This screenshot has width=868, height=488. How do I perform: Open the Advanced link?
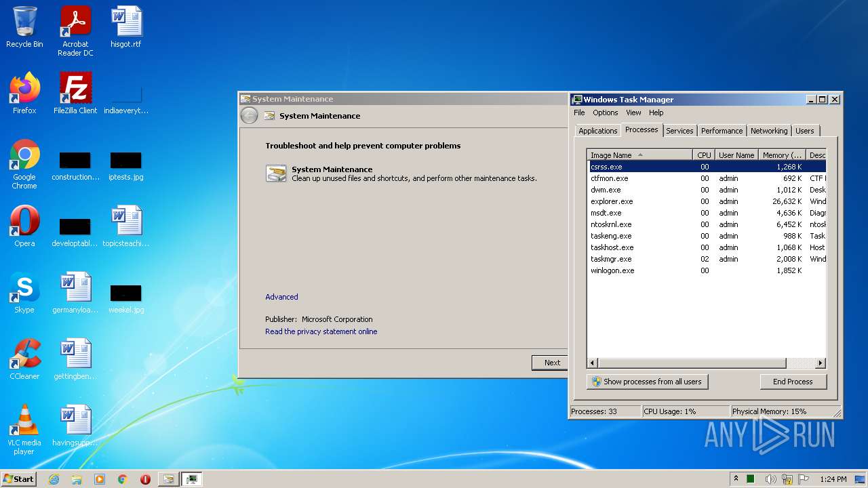pos(281,297)
